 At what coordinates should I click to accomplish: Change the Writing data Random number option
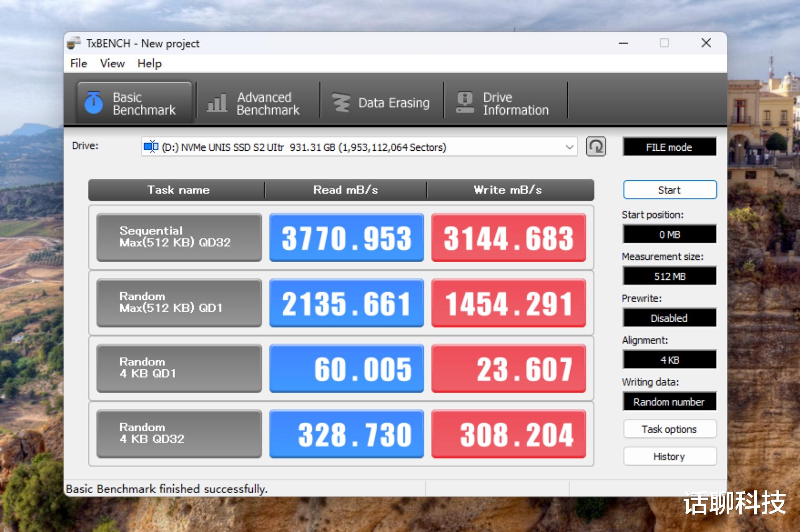(x=669, y=402)
